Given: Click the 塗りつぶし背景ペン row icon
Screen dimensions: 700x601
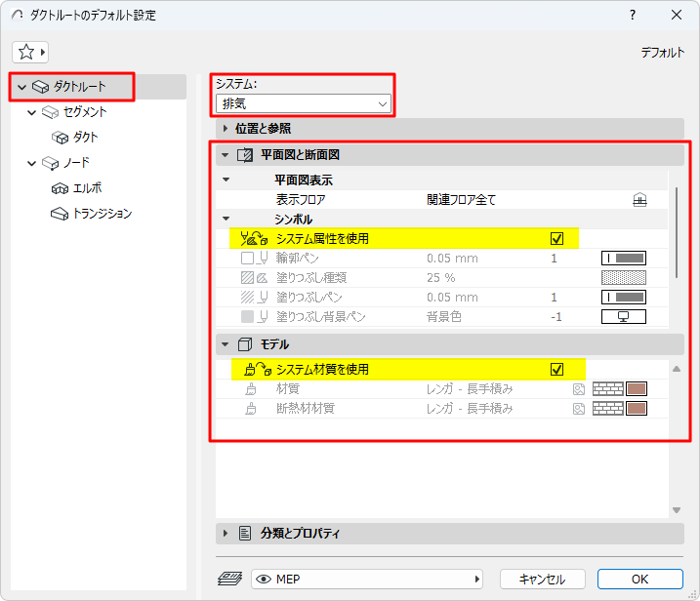Looking at the screenshot, I should coord(254,317).
